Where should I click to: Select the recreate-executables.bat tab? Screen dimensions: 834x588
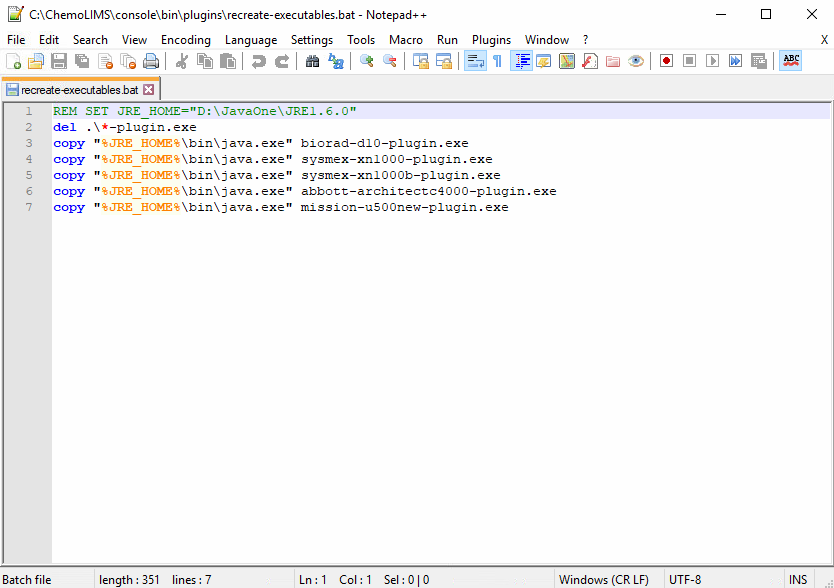[79, 90]
